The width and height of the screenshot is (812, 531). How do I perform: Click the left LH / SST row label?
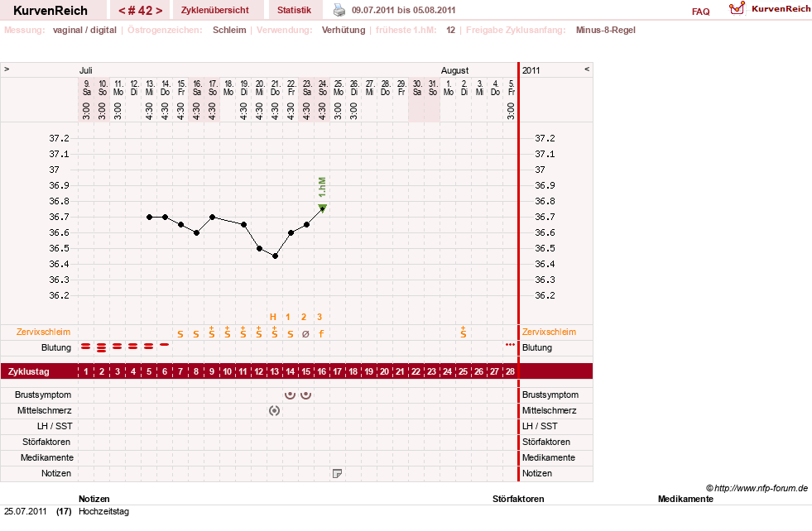(x=55, y=426)
